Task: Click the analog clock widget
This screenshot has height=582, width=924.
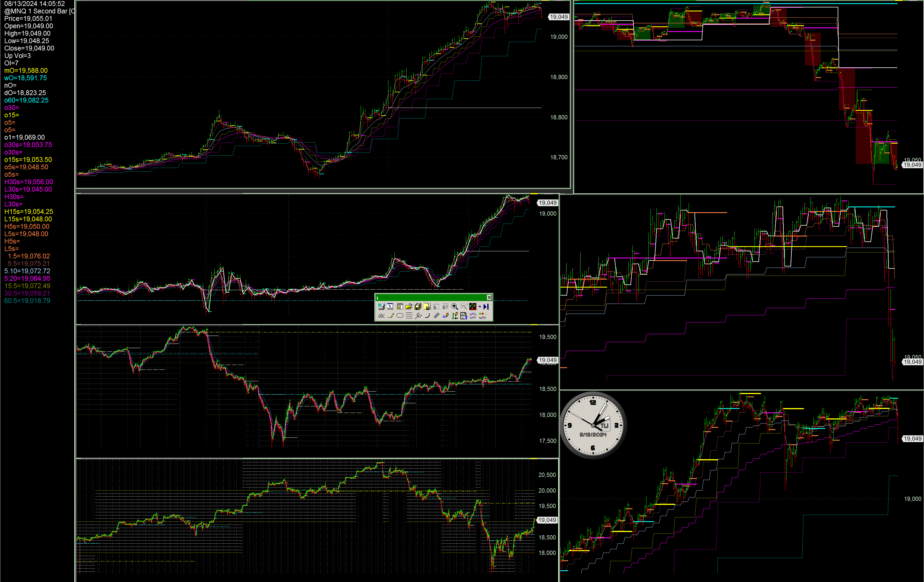Action: (593, 425)
